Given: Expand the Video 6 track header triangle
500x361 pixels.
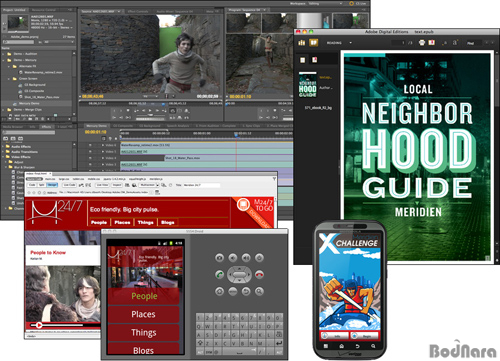Looking at the screenshot, I should (103, 145).
